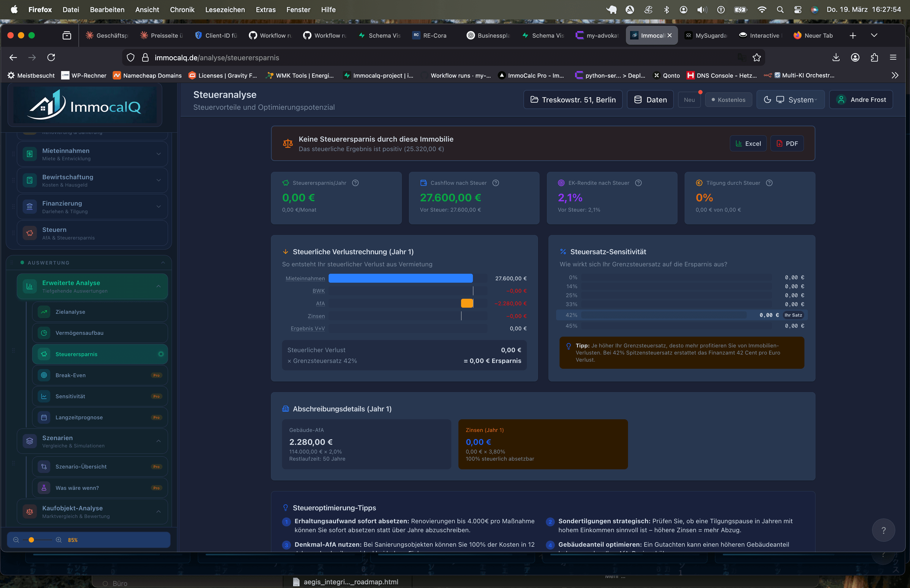
Task: List all tabs with the tab-bar chevron
Action: click(x=874, y=36)
